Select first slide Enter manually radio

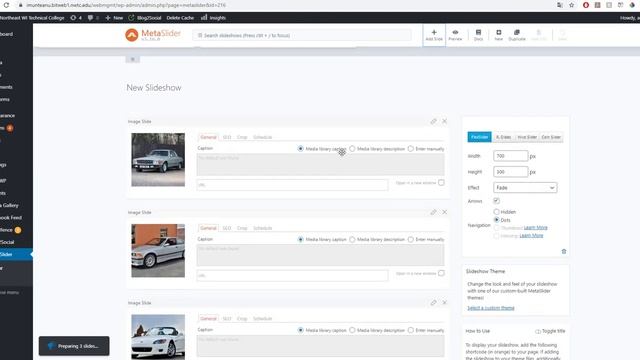point(411,149)
